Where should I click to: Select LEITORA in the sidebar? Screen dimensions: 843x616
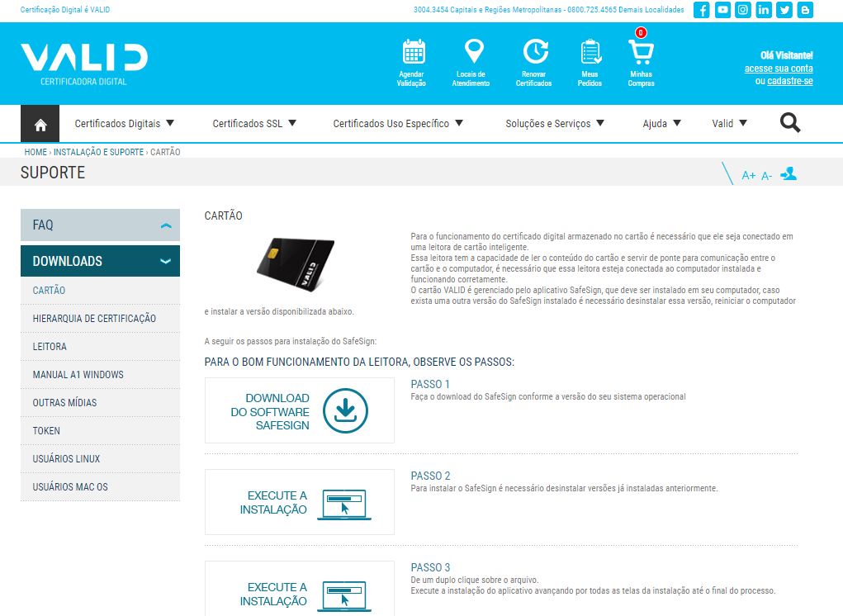point(100,347)
